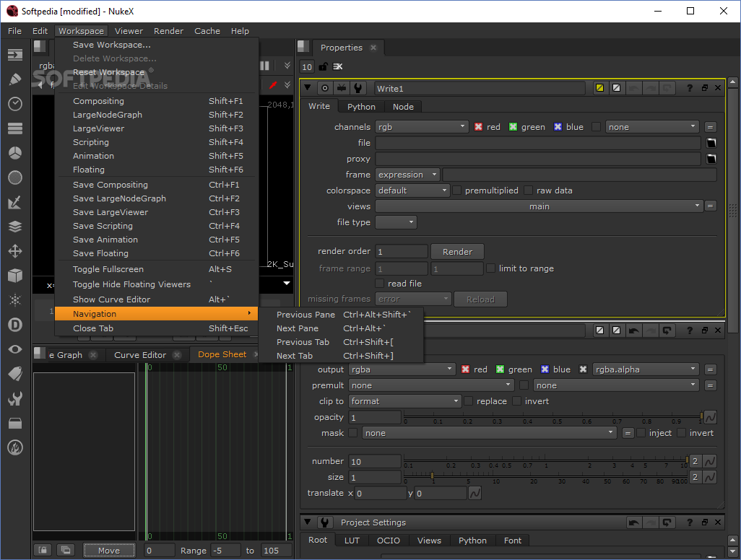The height and width of the screenshot is (560, 741).
Task: Open the Particles nodes toolbar menu
Action: [15, 300]
